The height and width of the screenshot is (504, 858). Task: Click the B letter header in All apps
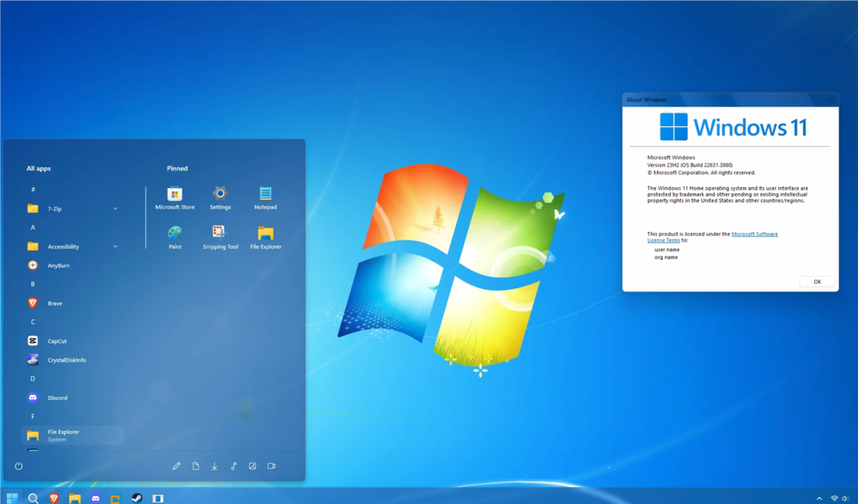(33, 284)
